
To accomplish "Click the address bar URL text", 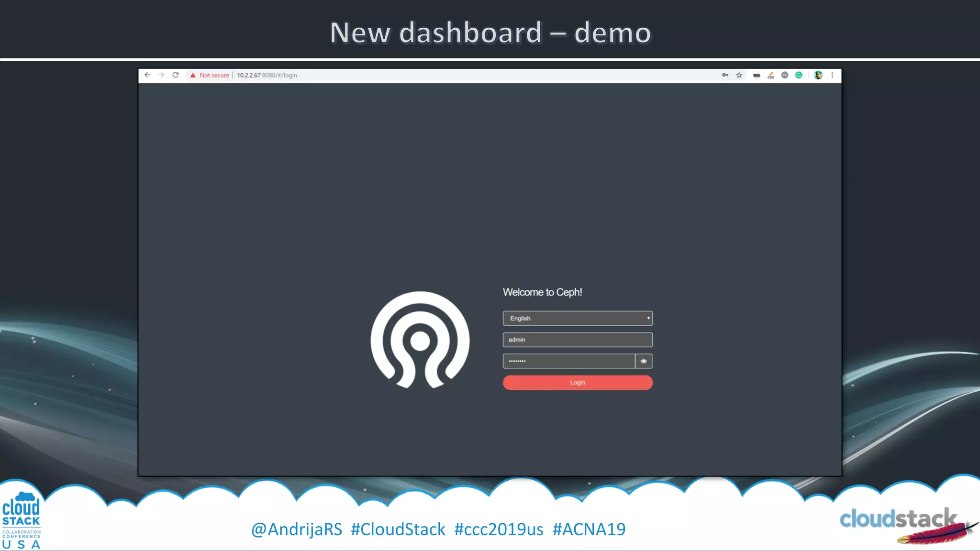I will pos(267,75).
